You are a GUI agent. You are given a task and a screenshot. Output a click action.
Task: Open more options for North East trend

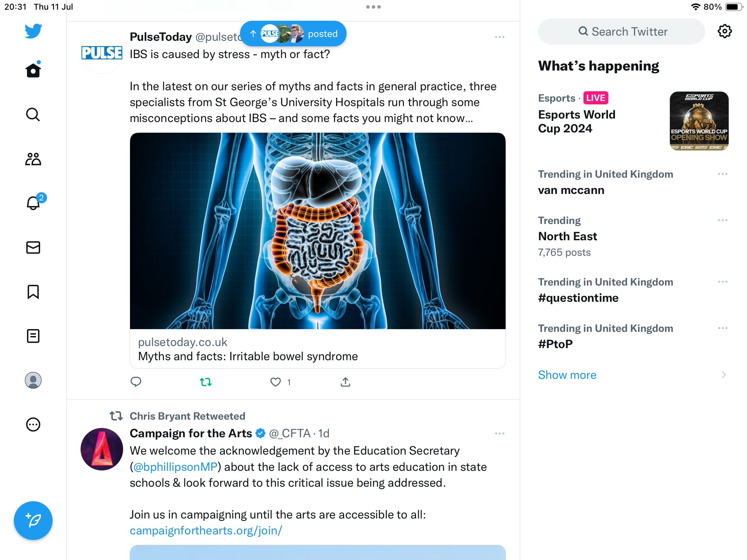tap(722, 220)
